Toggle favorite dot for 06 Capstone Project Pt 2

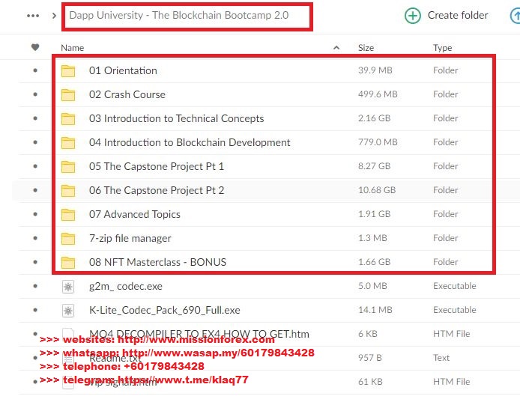coord(35,190)
